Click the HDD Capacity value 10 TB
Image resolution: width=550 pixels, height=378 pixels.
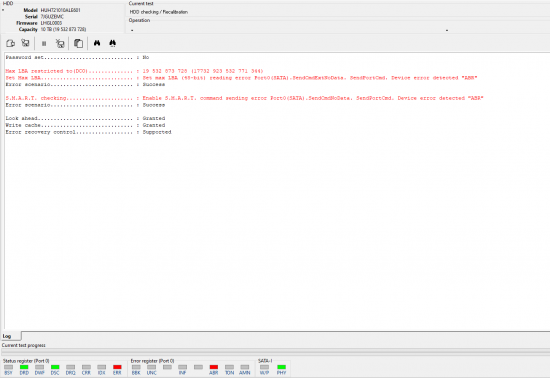[x=63, y=29]
